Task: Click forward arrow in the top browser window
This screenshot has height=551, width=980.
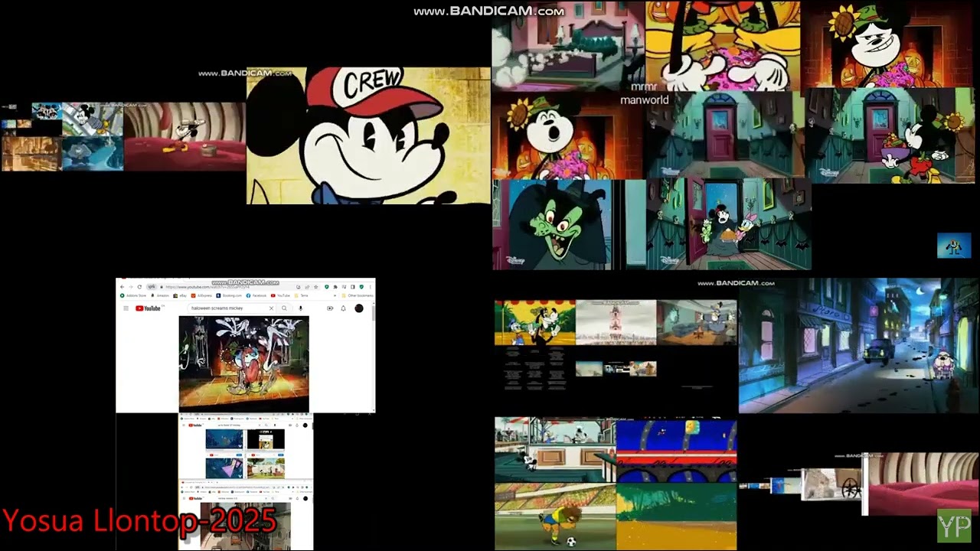Action: (131, 287)
